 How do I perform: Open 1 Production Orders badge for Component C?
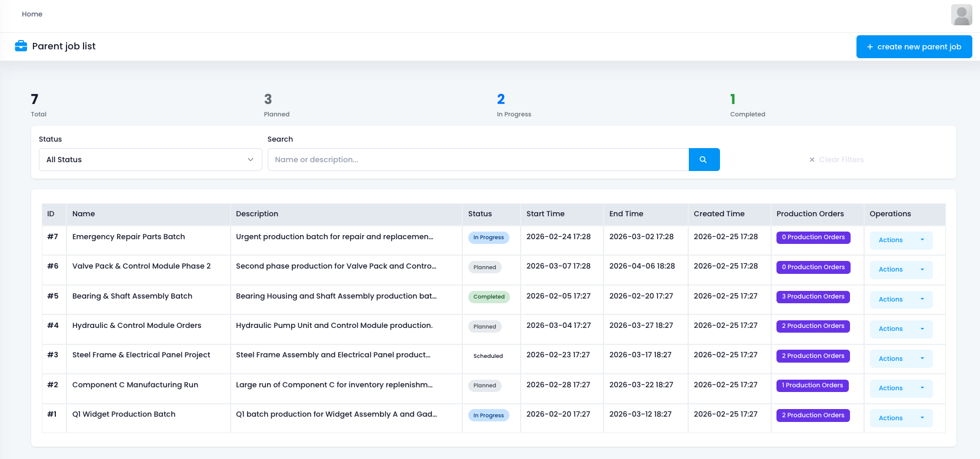[x=812, y=386]
